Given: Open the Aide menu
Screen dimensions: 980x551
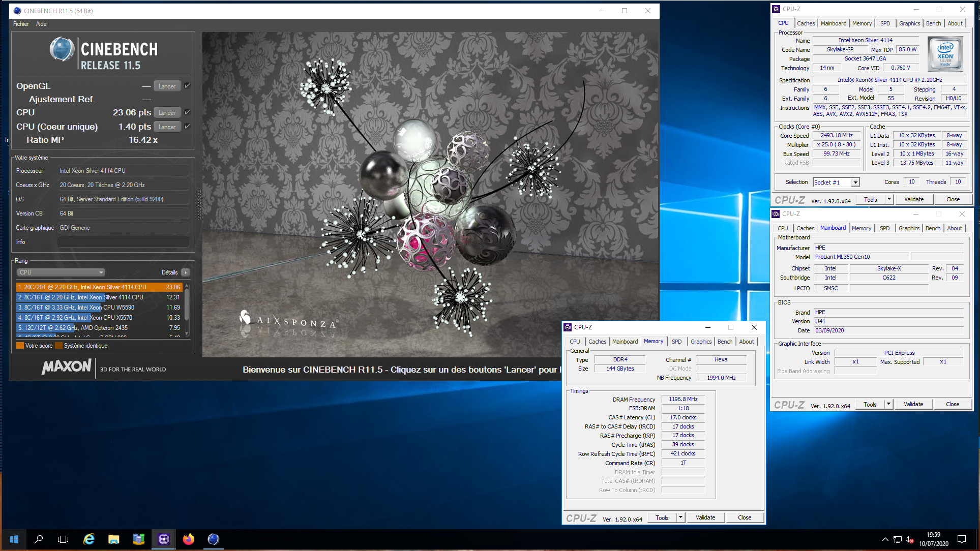Looking at the screenshot, I should 41,24.
